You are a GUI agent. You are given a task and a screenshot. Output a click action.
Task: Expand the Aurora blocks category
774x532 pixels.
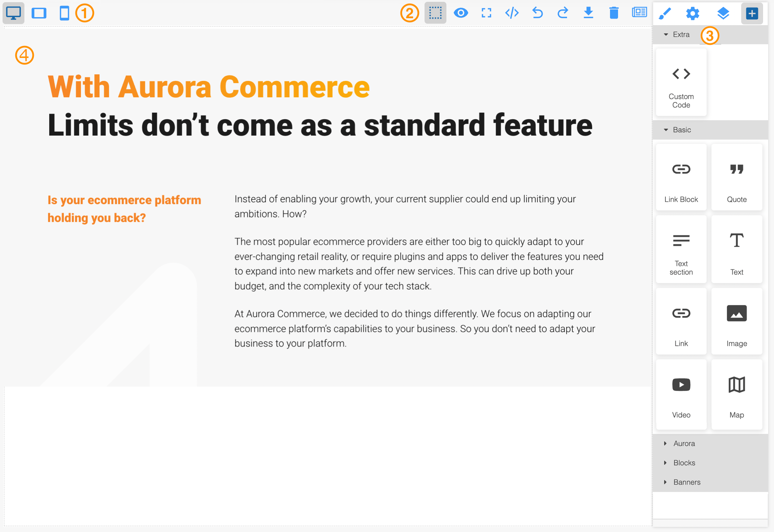[684, 443]
